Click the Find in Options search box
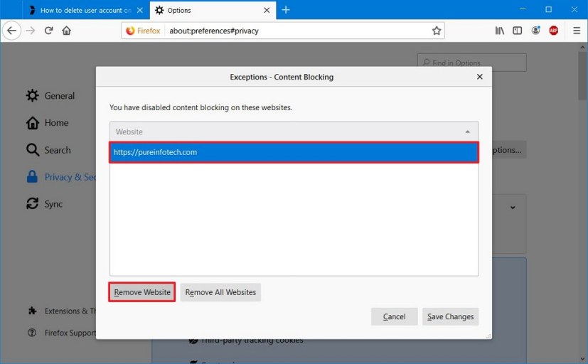This screenshot has width=588, height=364. click(471, 63)
